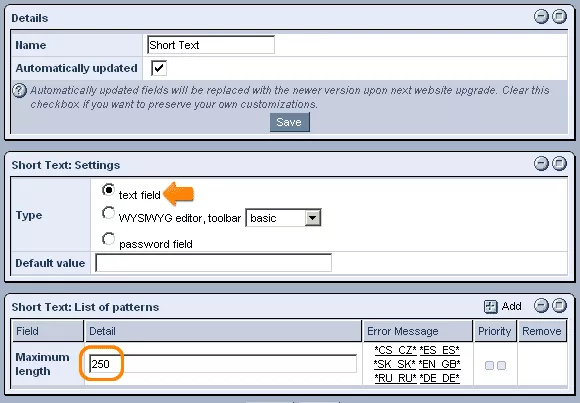Focus the Maximum length input field

[223, 364]
